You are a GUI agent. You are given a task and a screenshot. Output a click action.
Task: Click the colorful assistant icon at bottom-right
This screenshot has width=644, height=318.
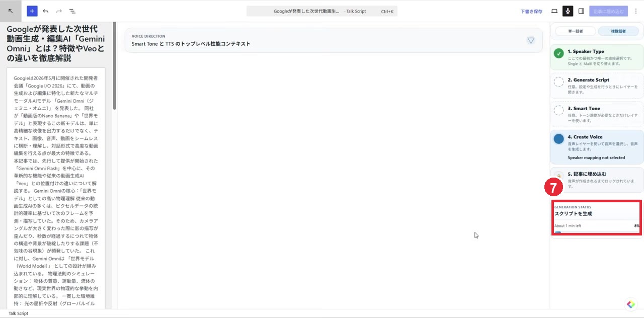click(x=631, y=304)
